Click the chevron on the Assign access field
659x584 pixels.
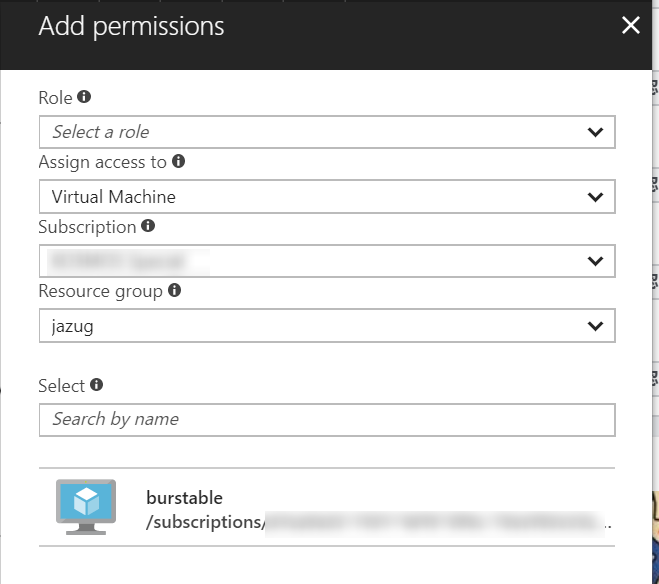point(596,197)
